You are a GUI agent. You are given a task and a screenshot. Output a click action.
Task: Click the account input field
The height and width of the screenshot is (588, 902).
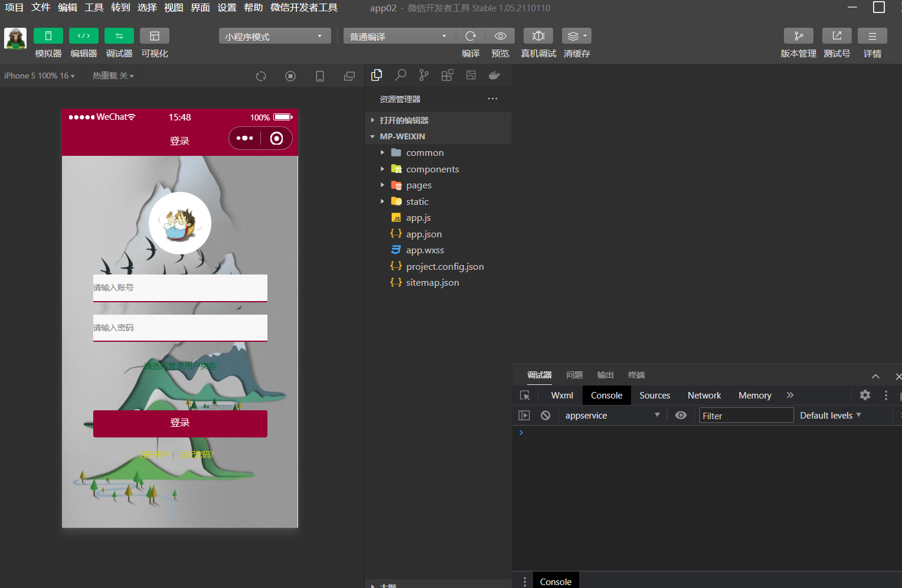point(180,288)
